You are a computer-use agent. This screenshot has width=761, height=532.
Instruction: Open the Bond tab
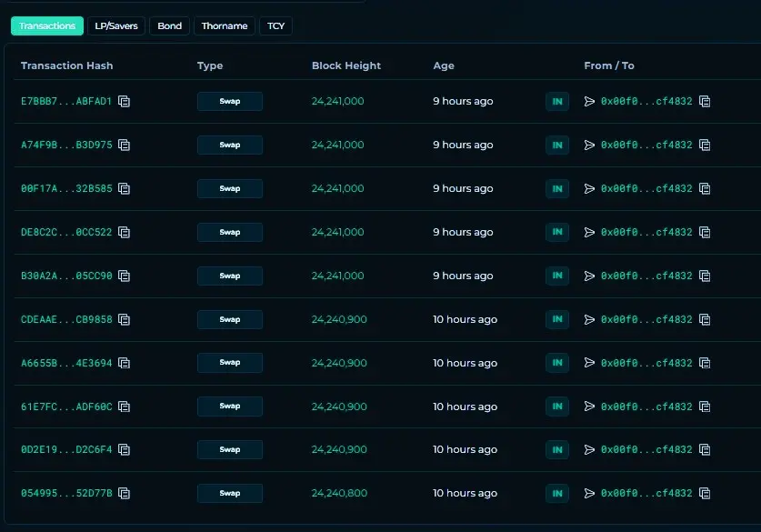click(169, 25)
